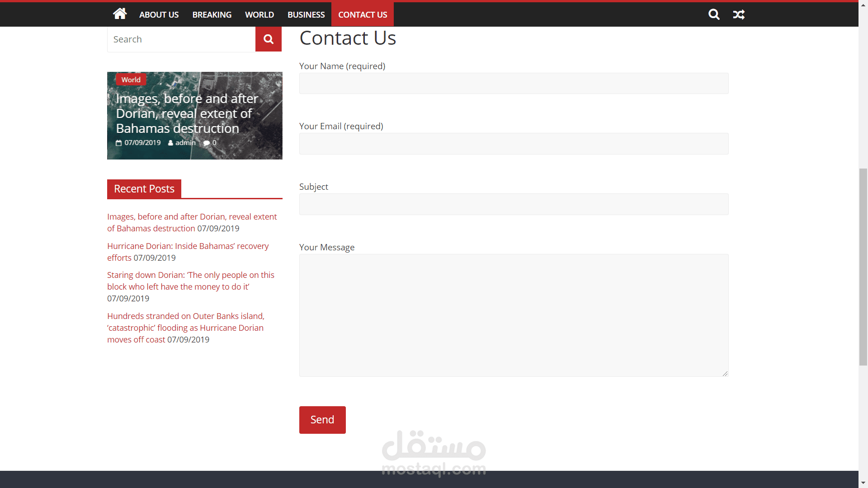Viewport: 868px width, 488px height.
Task: Focus the Your Name input field
Action: click(514, 84)
